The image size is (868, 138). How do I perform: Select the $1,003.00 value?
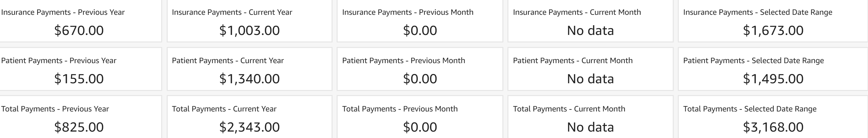pyautogui.click(x=249, y=30)
